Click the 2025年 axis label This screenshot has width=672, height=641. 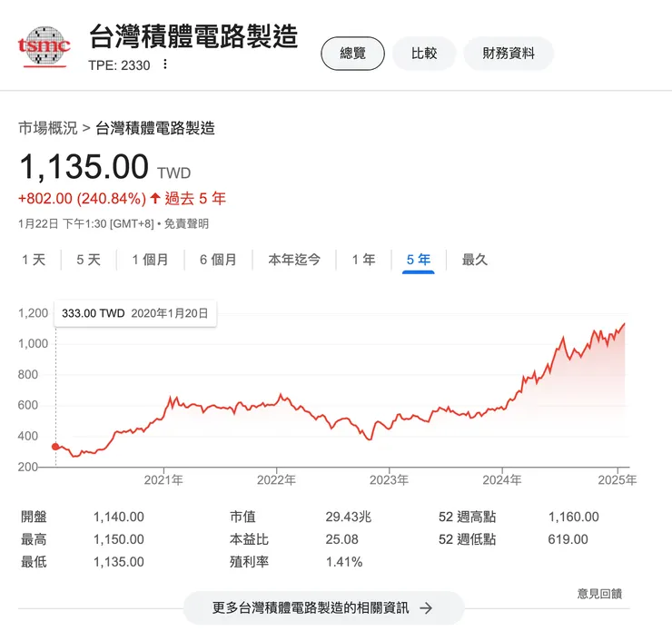(x=618, y=480)
